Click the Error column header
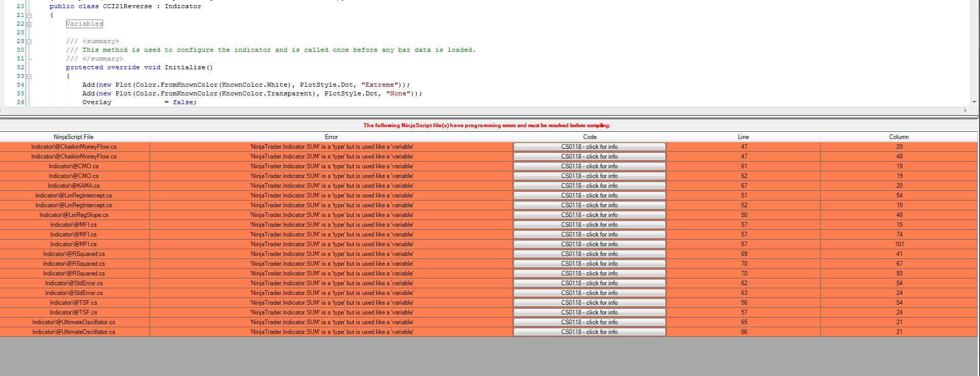 click(x=331, y=137)
